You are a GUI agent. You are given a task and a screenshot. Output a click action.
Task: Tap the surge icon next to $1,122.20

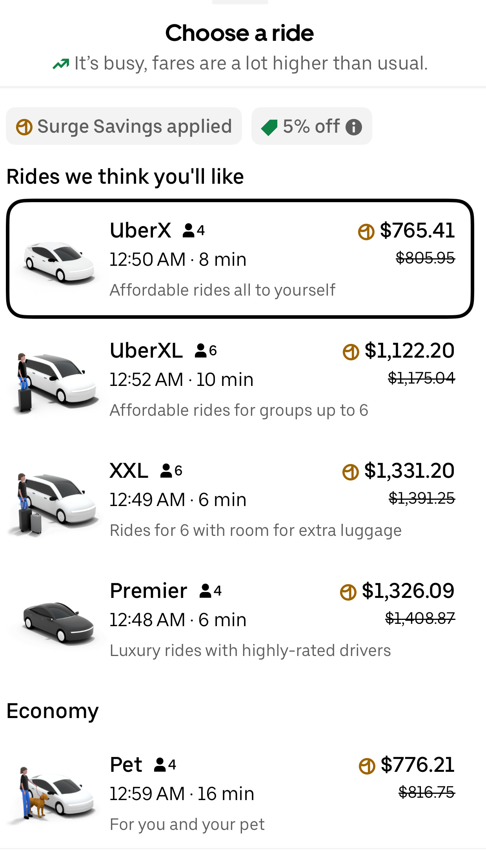coord(351,351)
